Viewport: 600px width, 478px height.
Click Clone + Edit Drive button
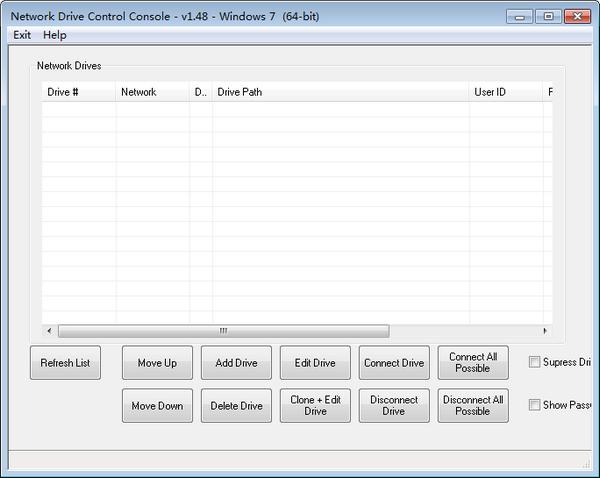(315, 406)
